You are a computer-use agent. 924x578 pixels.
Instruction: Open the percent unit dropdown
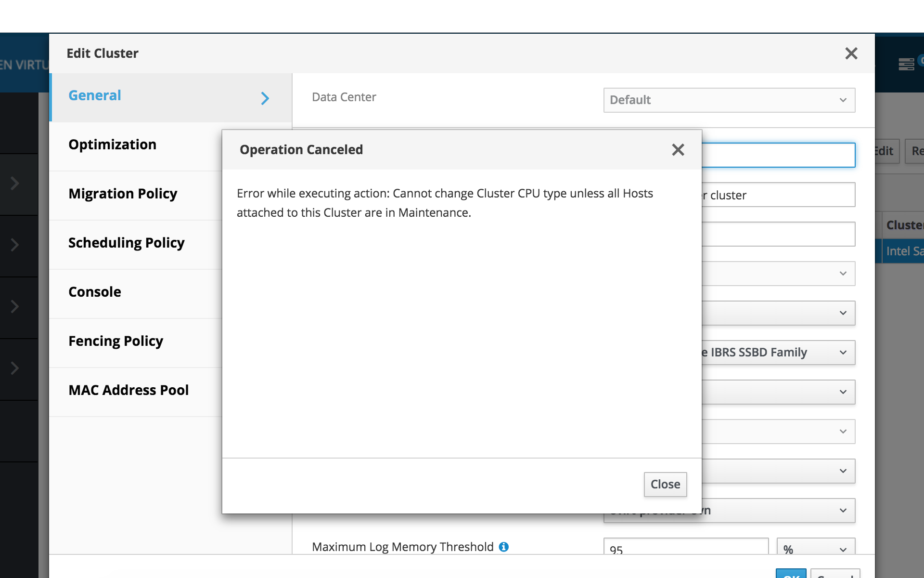tap(815, 548)
